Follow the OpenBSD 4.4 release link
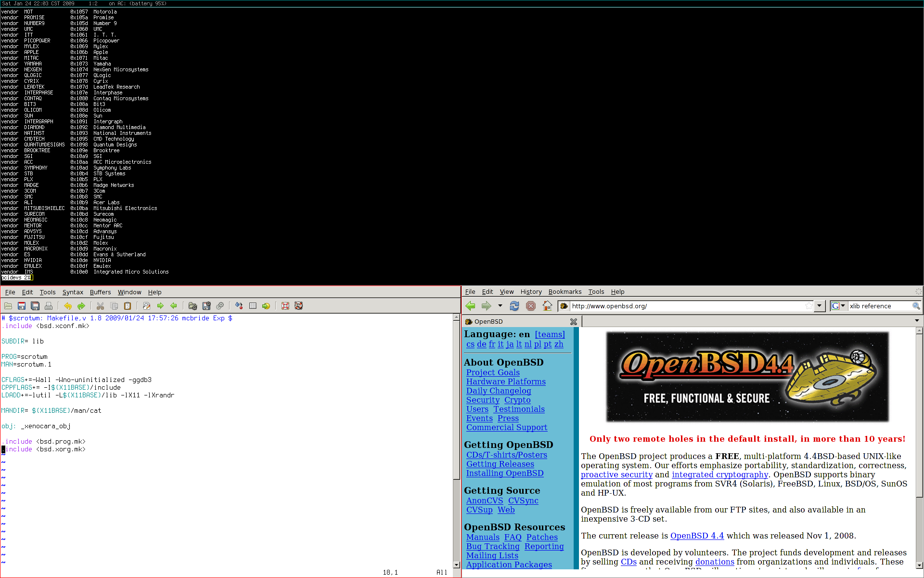Screen dimensions: 924x578 (697, 536)
